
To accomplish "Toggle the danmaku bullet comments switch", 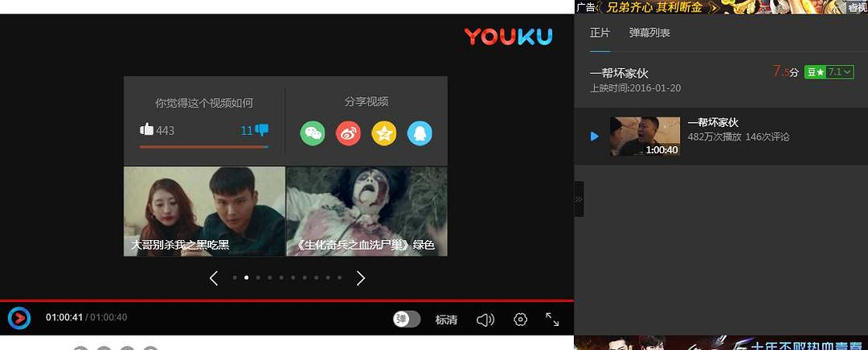I will pos(407,319).
